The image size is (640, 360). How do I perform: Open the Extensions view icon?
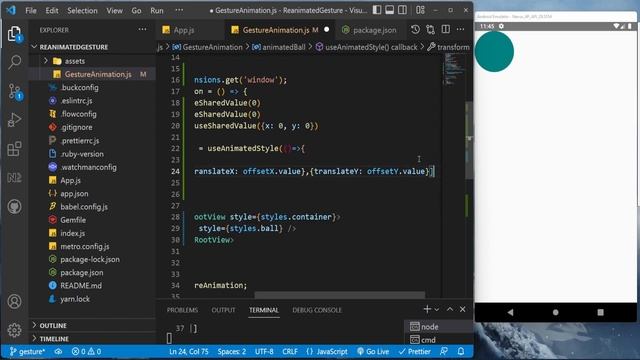point(14,149)
